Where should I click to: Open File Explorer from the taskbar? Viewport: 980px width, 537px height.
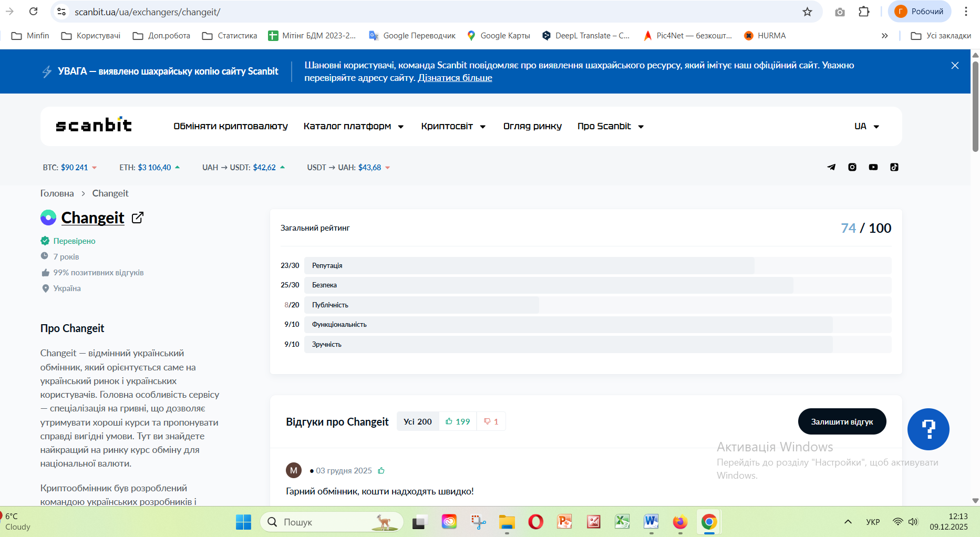pos(507,522)
